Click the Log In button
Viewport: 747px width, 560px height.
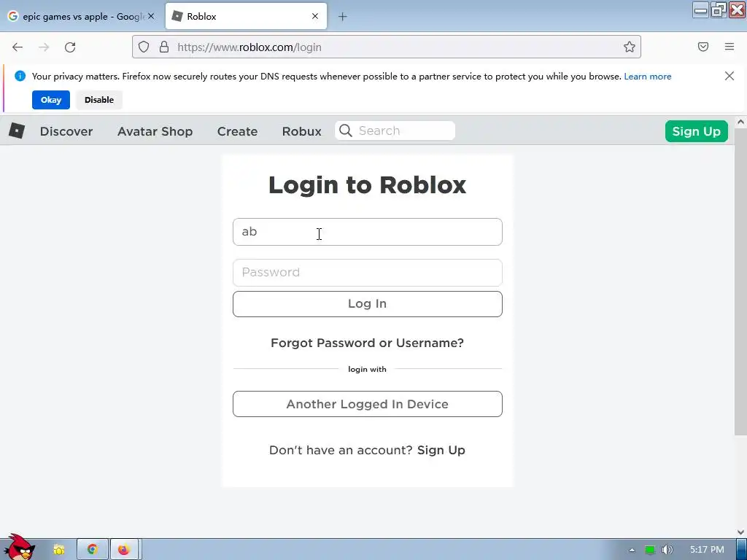pos(368,304)
